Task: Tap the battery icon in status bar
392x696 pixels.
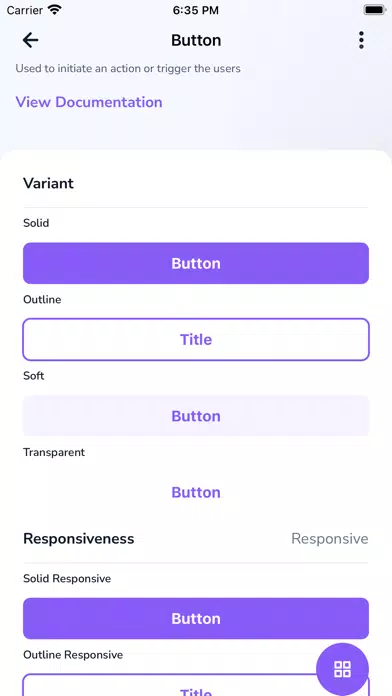Action: coord(375,10)
